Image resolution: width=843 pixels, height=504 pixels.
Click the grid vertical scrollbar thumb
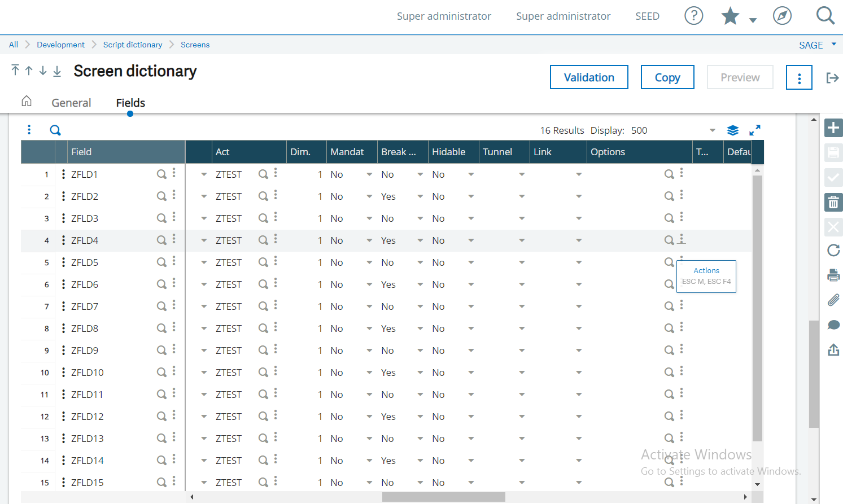click(758, 308)
